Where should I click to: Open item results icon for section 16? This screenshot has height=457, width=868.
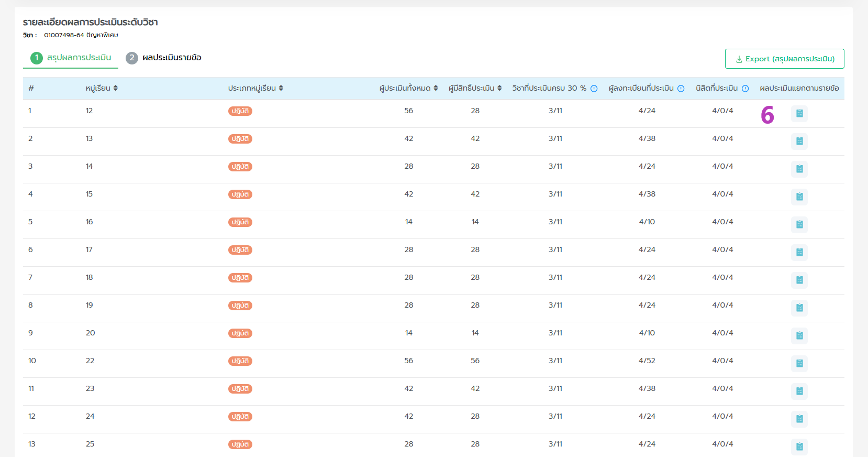(799, 224)
